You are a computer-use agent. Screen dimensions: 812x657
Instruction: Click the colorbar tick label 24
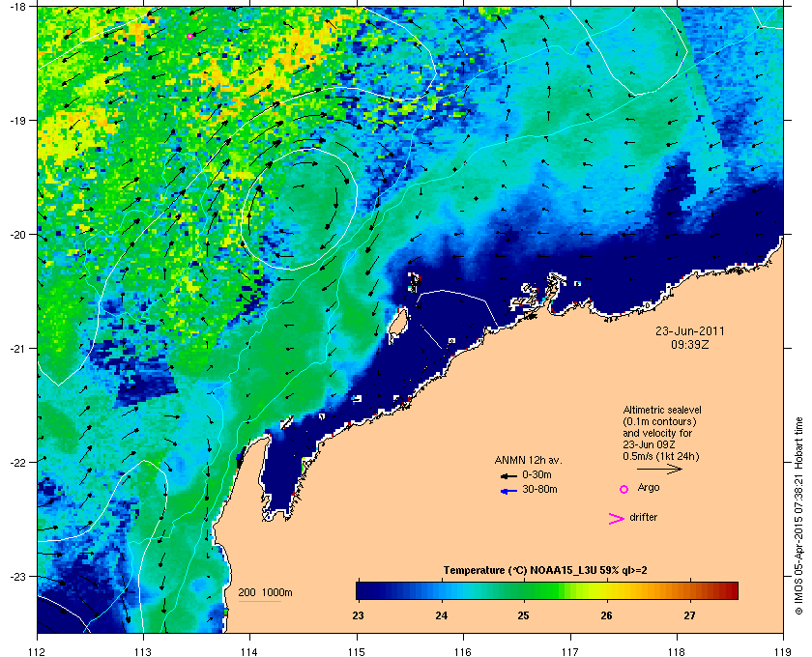pos(441,615)
